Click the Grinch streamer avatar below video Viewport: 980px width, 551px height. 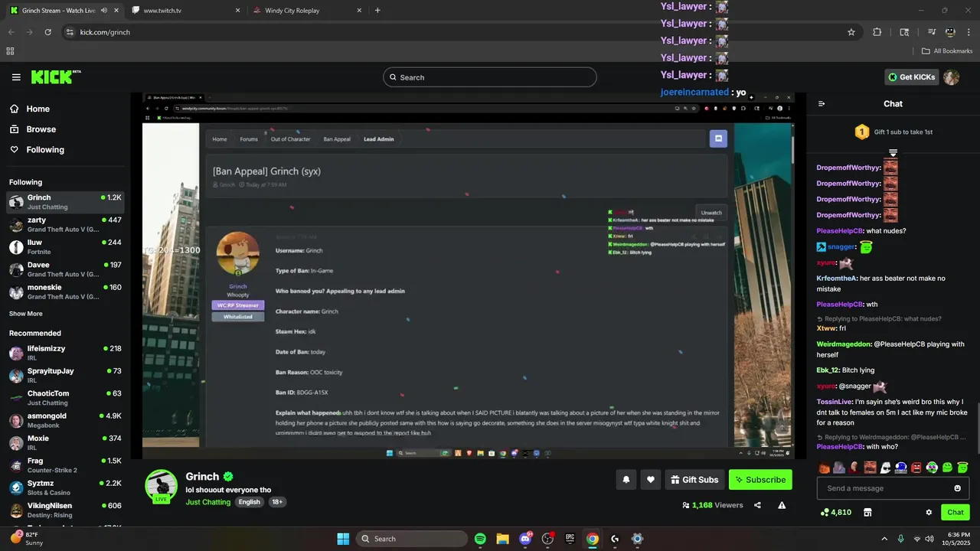coord(162,486)
